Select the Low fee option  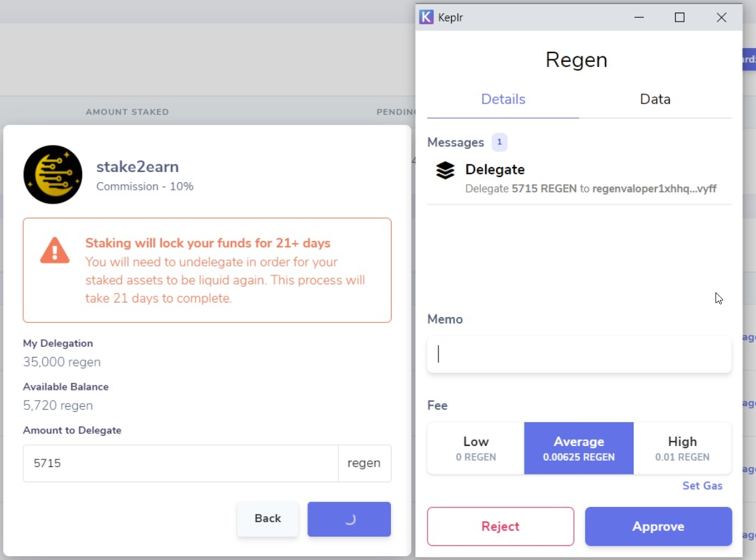tap(476, 448)
